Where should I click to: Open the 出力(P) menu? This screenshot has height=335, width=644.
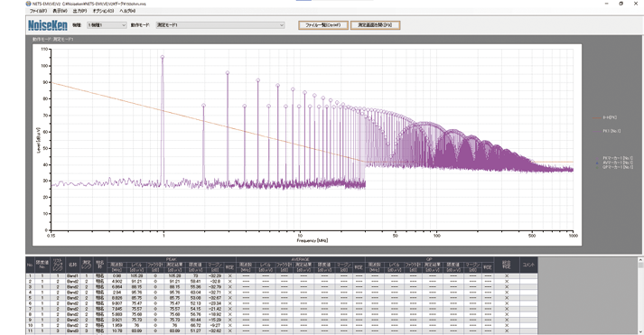79,11
